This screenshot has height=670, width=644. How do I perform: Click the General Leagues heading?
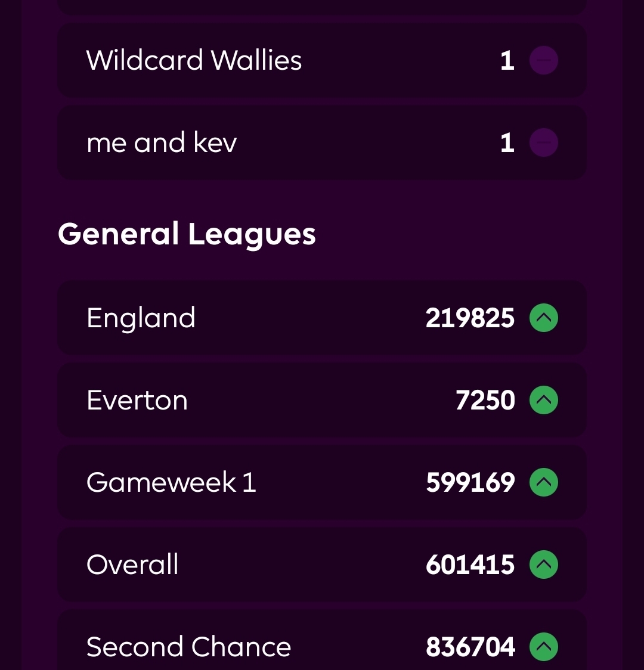point(187,234)
